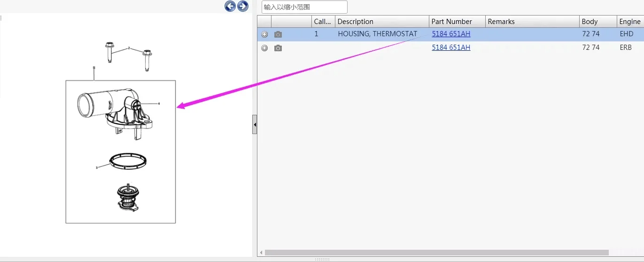Viewport: 644px width, 262px height.
Task: Focus the filter search input field
Action: [x=304, y=7]
